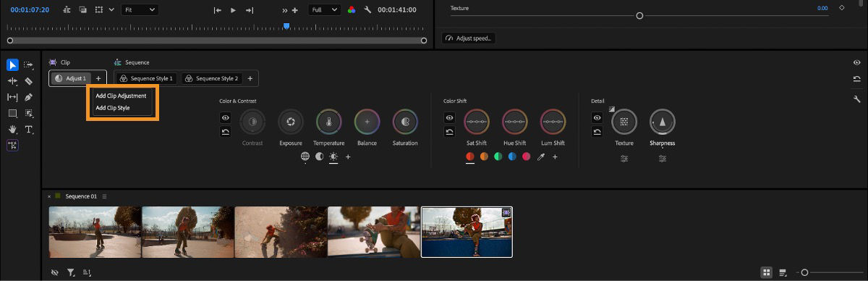The width and height of the screenshot is (868, 281).
Task: Select the last clip thumbnail in Sequence 01
Action: click(x=467, y=232)
